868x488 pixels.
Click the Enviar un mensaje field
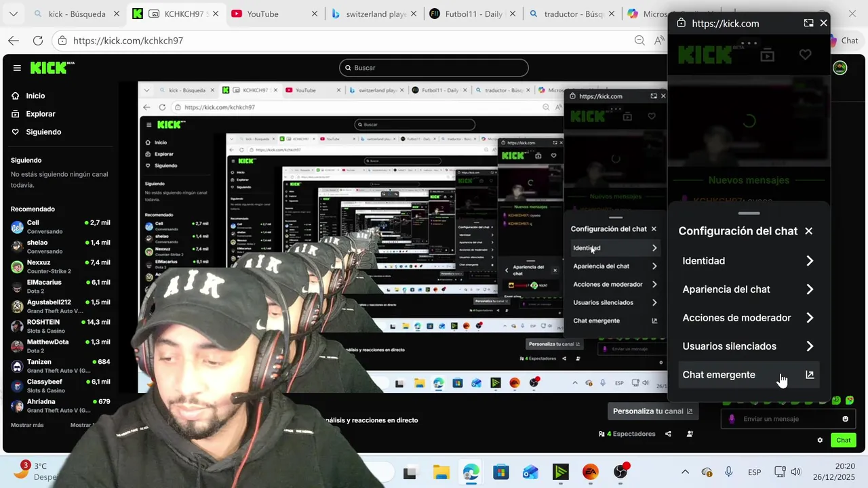[x=787, y=419]
